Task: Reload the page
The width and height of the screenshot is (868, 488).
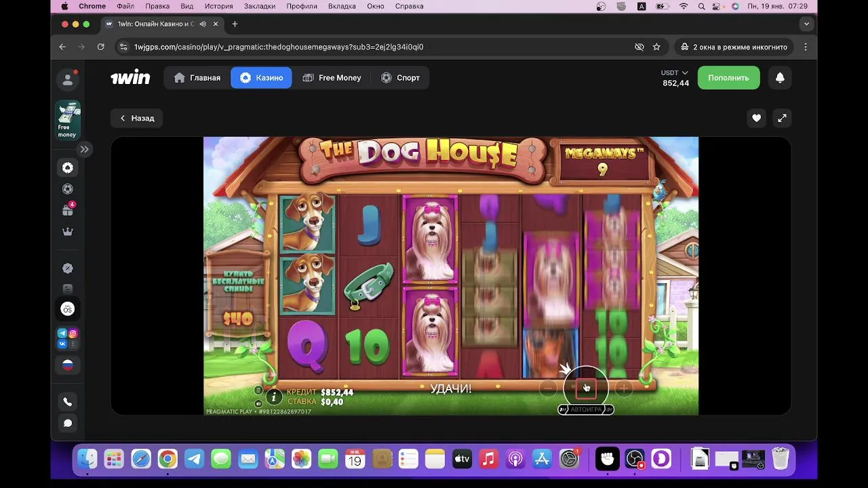Action: (x=100, y=47)
